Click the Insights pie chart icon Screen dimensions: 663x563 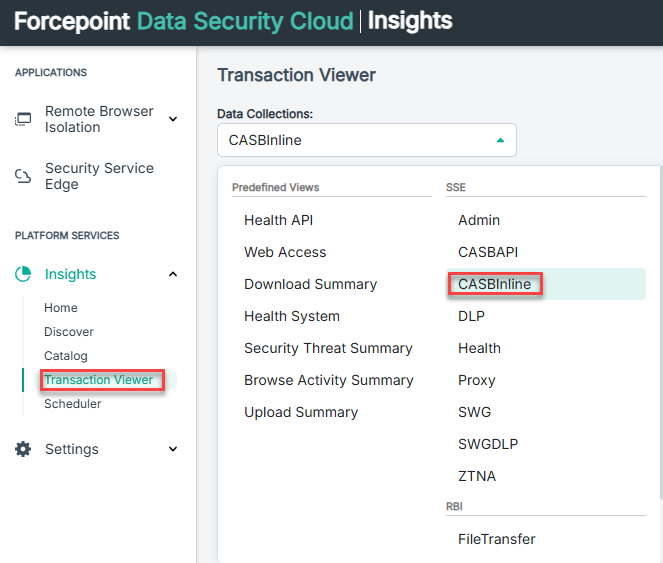23,274
